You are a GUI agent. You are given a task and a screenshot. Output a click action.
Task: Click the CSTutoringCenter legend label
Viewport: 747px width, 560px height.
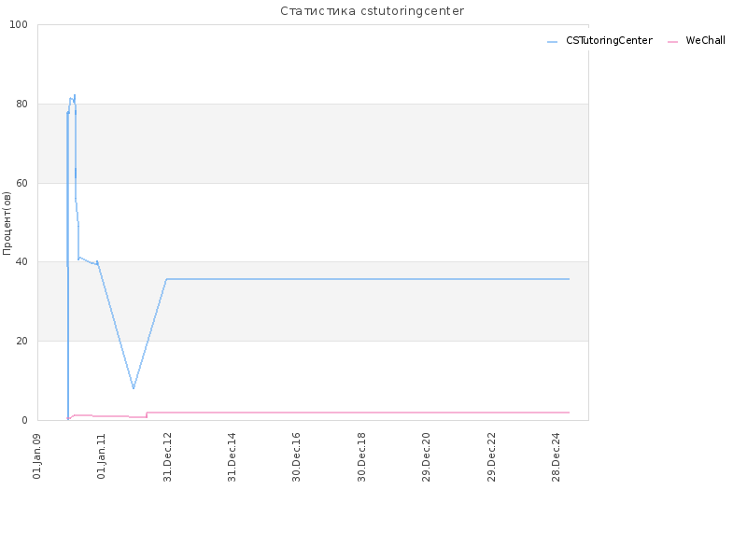[609, 41]
